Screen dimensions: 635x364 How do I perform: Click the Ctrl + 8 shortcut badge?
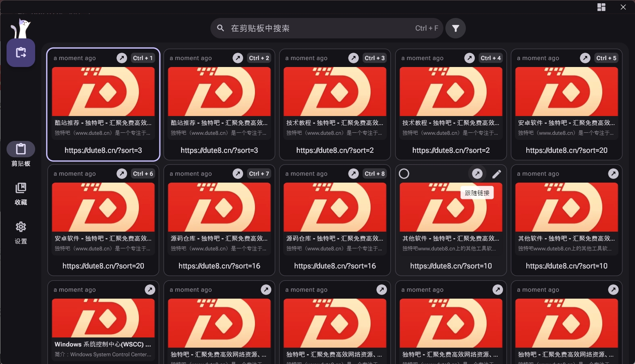[374, 174]
